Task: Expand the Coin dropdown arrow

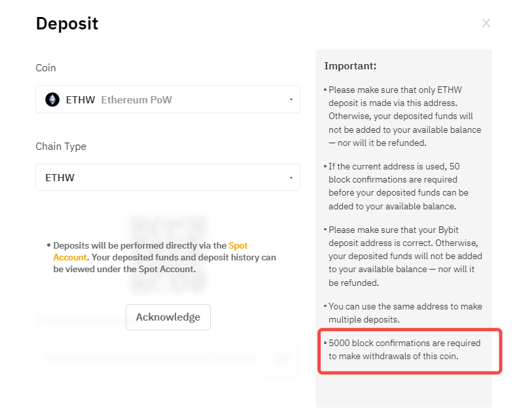Action: click(x=291, y=99)
